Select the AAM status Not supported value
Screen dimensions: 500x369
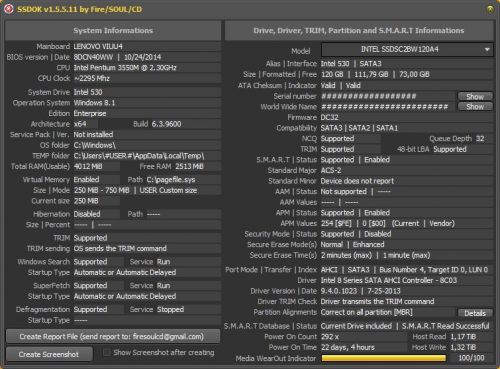[343, 192]
